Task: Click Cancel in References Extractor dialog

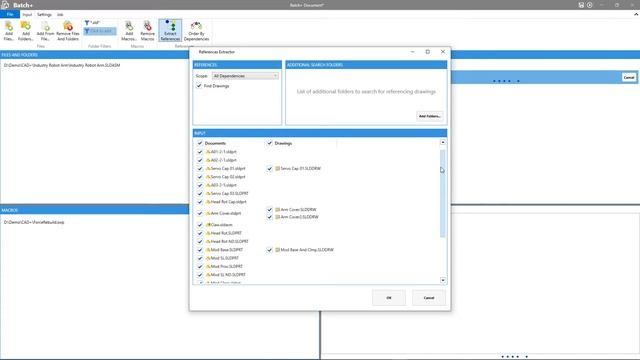Action: click(429, 298)
